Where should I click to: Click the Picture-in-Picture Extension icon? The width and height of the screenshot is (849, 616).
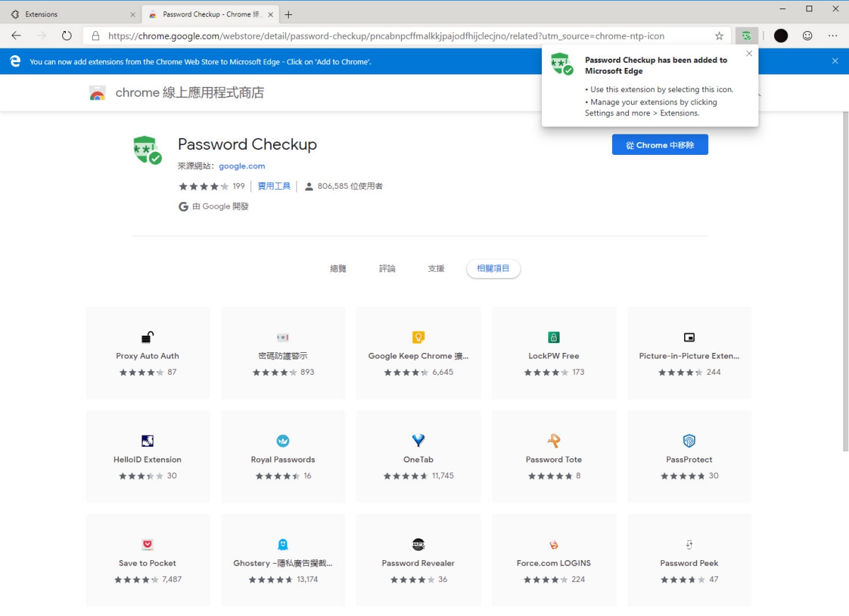[689, 337]
